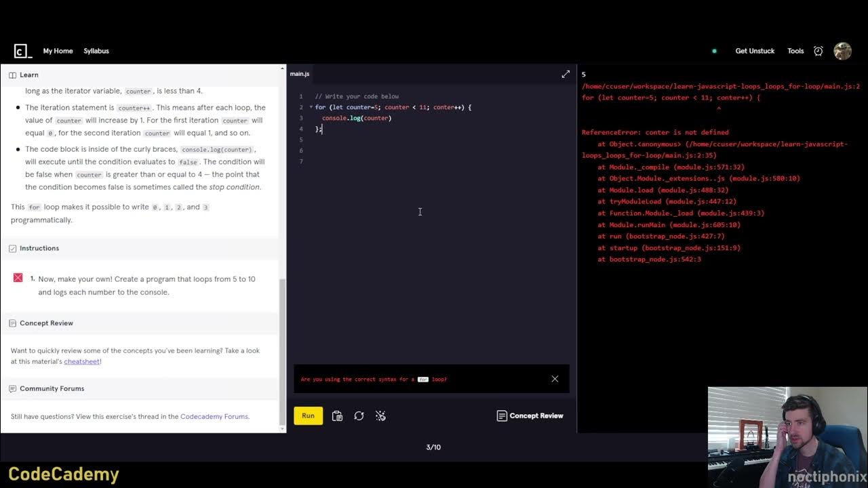
Task: Place cursor on console.log(counter) line
Action: click(357, 118)
